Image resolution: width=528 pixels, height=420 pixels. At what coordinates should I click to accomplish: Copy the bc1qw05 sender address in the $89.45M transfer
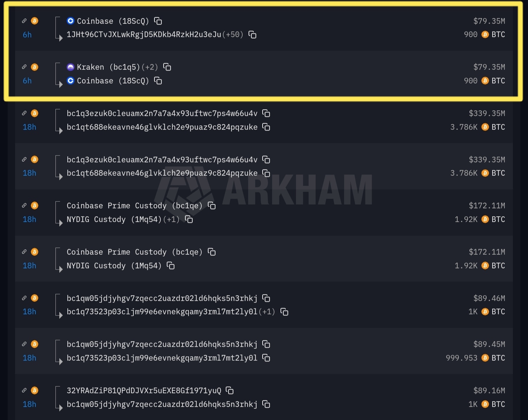(266, 344)
